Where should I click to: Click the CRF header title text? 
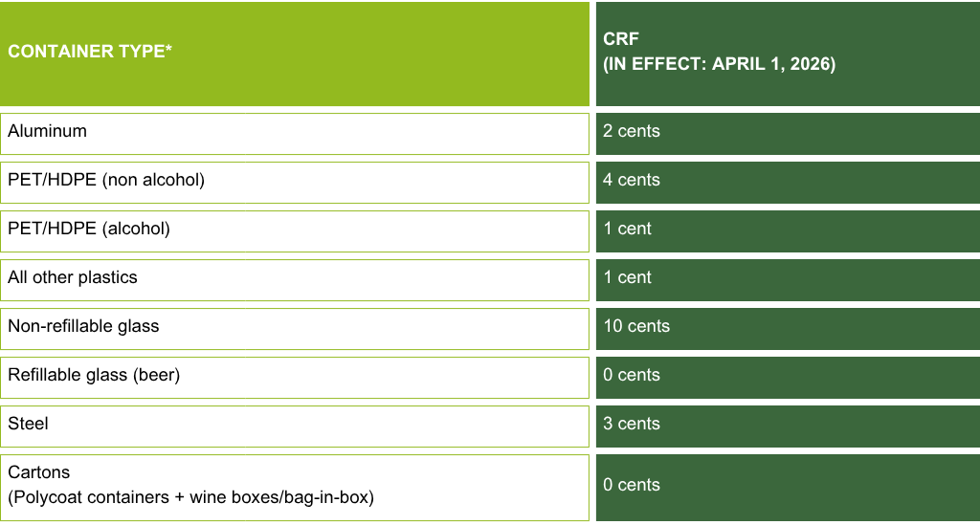(x=621, y=39)
